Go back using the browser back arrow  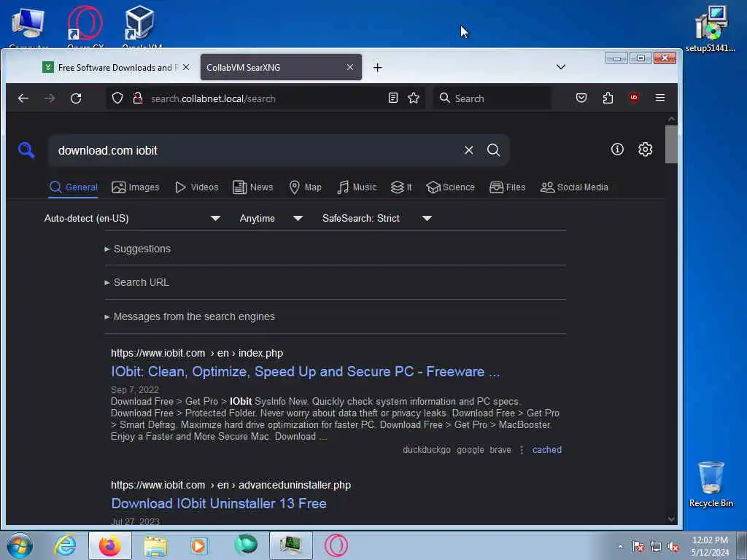[x=23, y=98]
